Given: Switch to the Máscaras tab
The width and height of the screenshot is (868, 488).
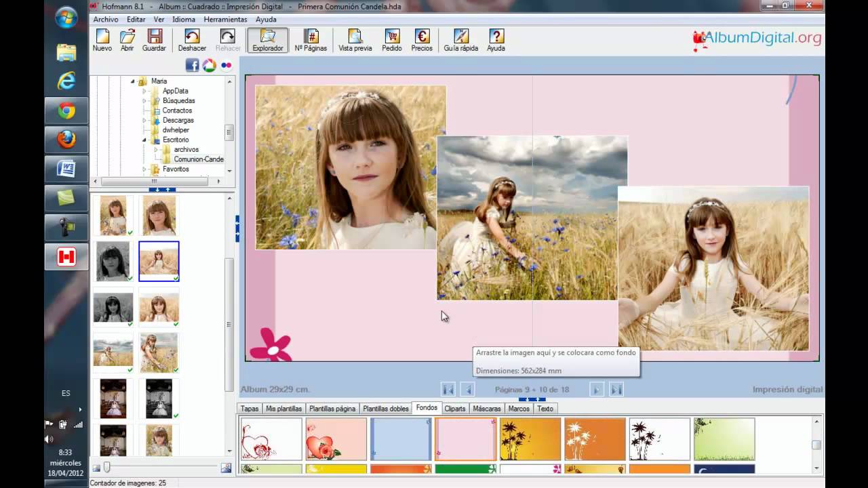Looking at the screenshot, I should (487, 409).
